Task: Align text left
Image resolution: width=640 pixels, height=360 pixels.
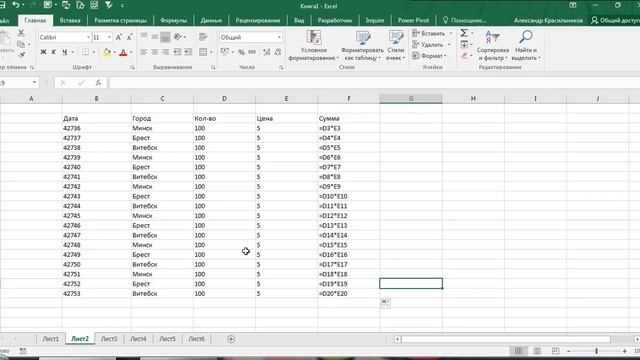Action: (x=144, y=52)
